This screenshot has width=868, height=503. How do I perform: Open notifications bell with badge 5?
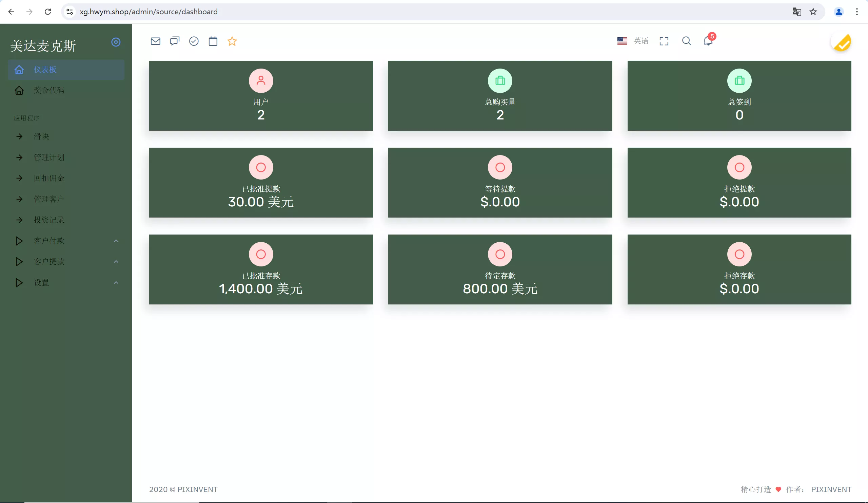tap(708, 41)
